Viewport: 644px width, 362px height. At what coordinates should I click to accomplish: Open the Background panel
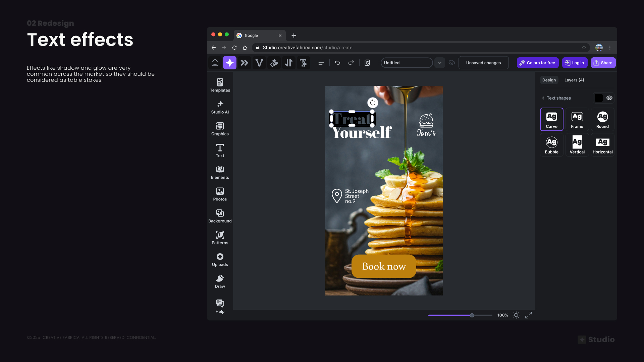click(x=220, y=216)
